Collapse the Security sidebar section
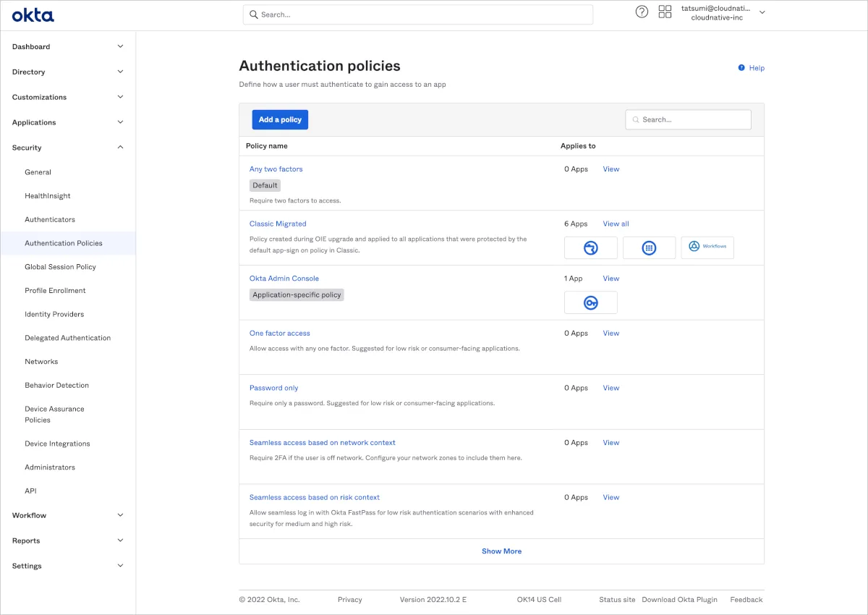The image size is (868, 615). (120, 148)
